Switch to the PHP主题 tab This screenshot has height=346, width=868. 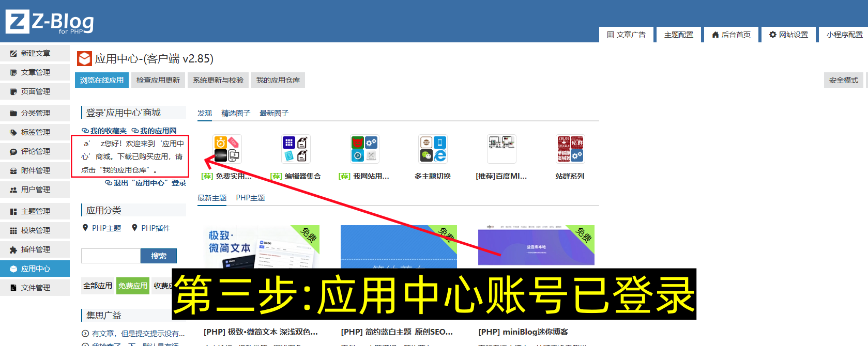point(250,198)
